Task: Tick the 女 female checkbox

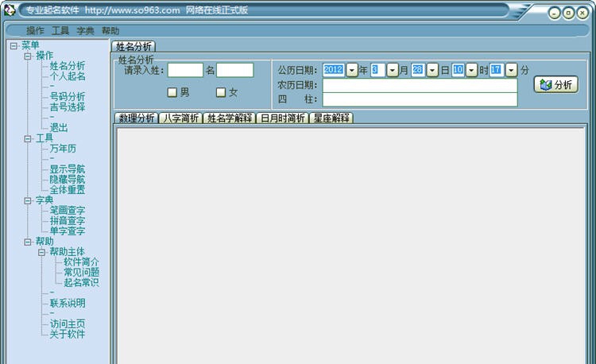Action: click(221, 92)
